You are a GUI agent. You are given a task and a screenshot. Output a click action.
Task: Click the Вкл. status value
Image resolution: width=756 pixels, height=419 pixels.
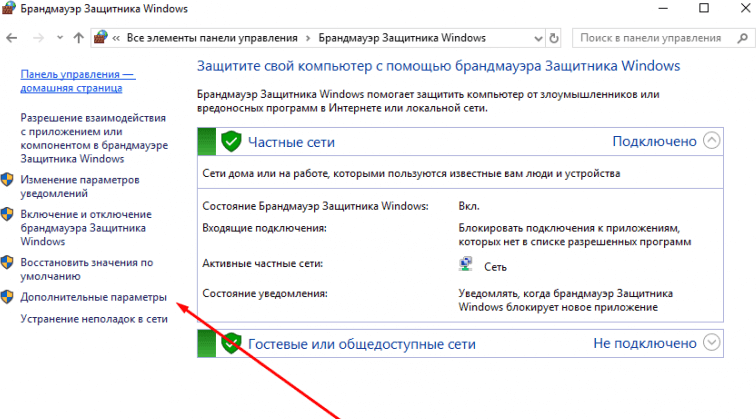pyautogui.click(x=469, y=206)
